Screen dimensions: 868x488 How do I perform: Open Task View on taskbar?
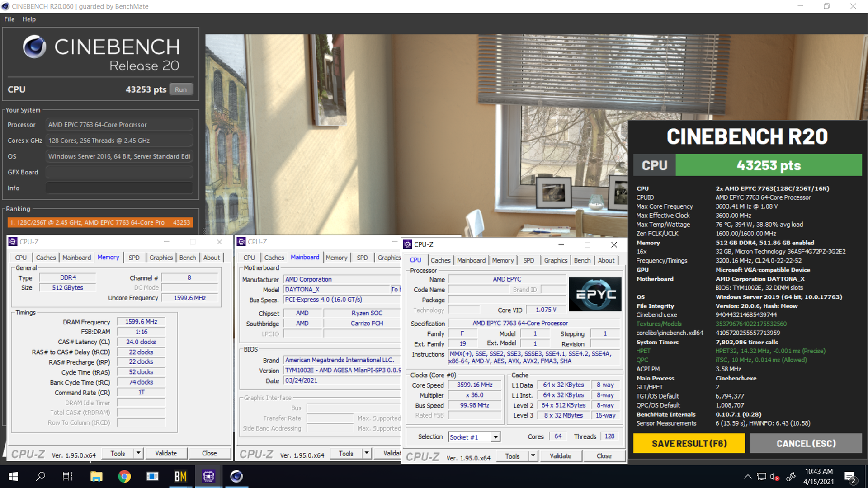coord(67,476)
